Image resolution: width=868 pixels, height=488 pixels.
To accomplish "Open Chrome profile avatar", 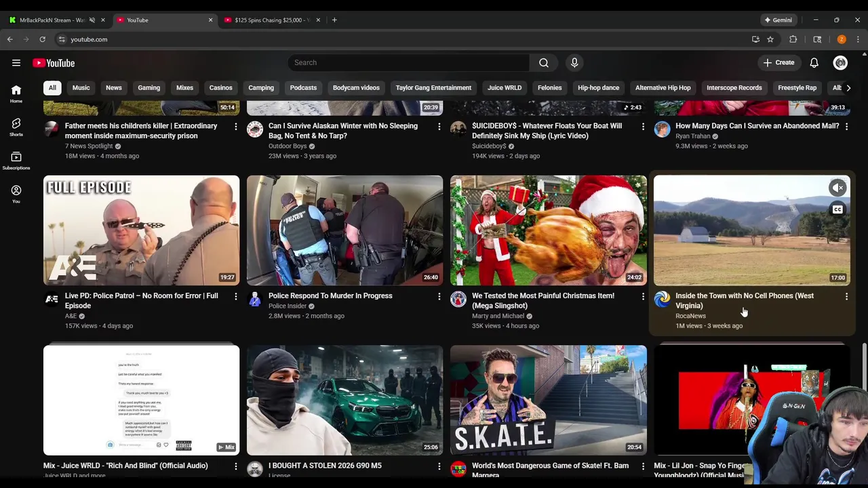I will pyautogui.click(x=842, y=39).
